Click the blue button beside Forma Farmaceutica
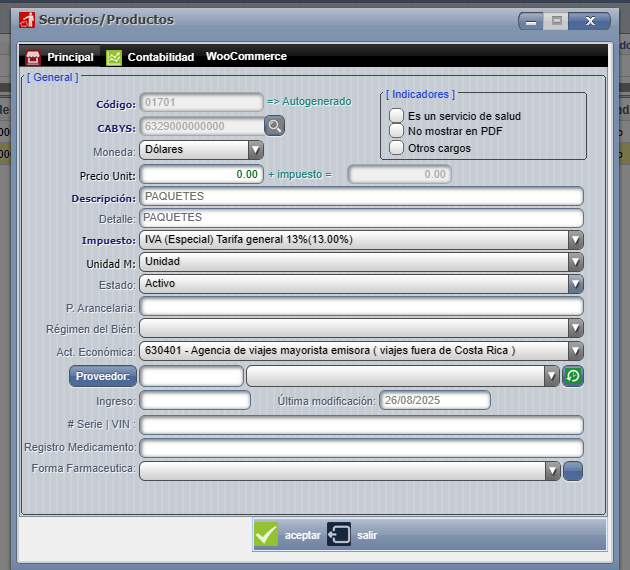This screenshot has width=630, height=570. click(573, 470)
